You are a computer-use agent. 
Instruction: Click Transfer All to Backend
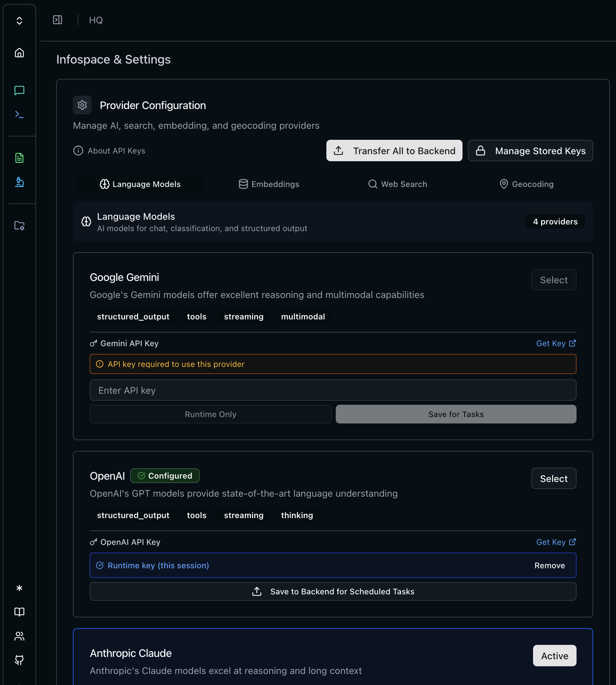[x=394, y=151]
